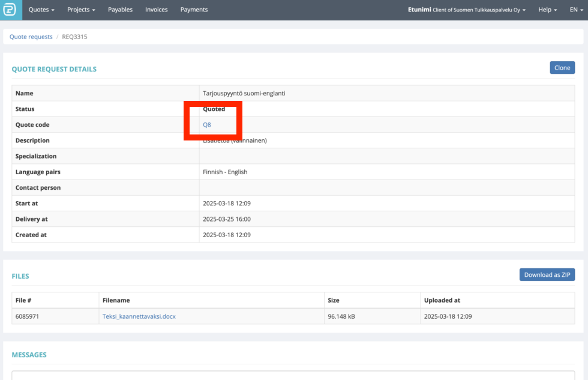Click the file upload time '2025-03-18 12:09'
The width and height of the screenshot is (588, 380).
pyautogui.click(x=448, y=316)
